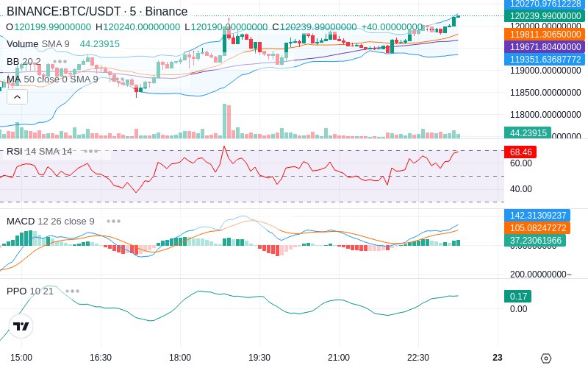This screenshot has width=588, height=368.
Task: Click the MACD histogram tag 37.23061966
Action: [535, 241]
